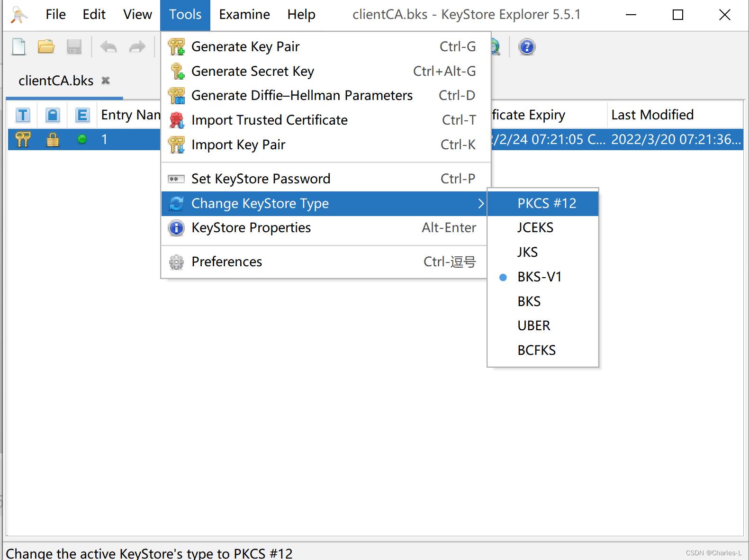Click the certificate expiry 07:21:05 cell
Viewport: 749px width, 560px height.
[550, 139]
